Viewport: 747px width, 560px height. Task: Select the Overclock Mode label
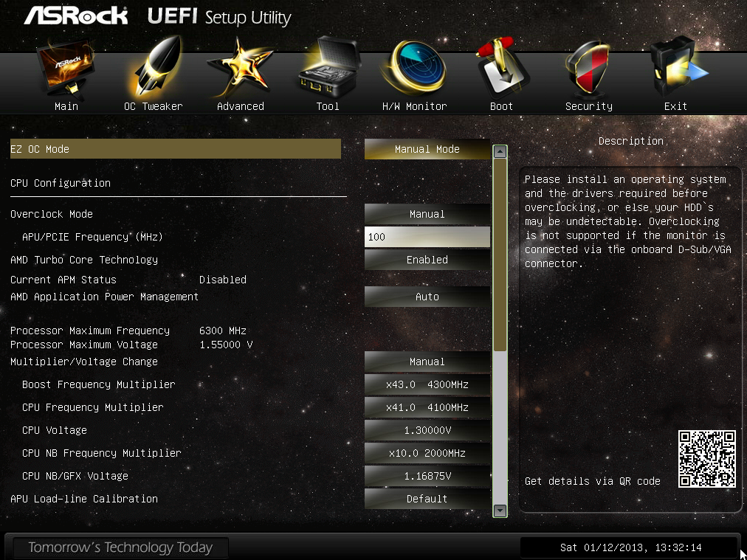pos(52,214)
